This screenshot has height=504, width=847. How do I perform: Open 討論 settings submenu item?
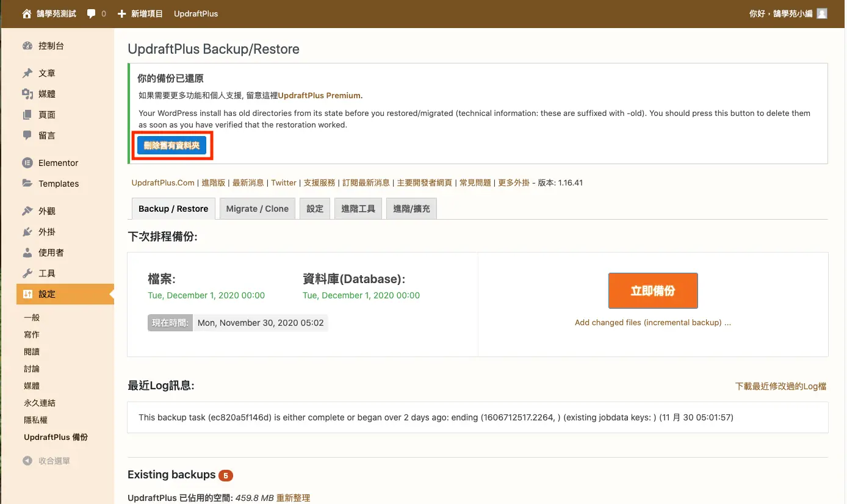[x=32, y=369]
